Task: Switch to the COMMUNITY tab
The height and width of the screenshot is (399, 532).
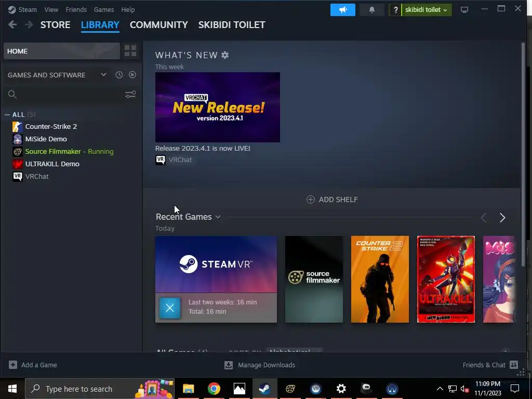Action: (159, 25)
